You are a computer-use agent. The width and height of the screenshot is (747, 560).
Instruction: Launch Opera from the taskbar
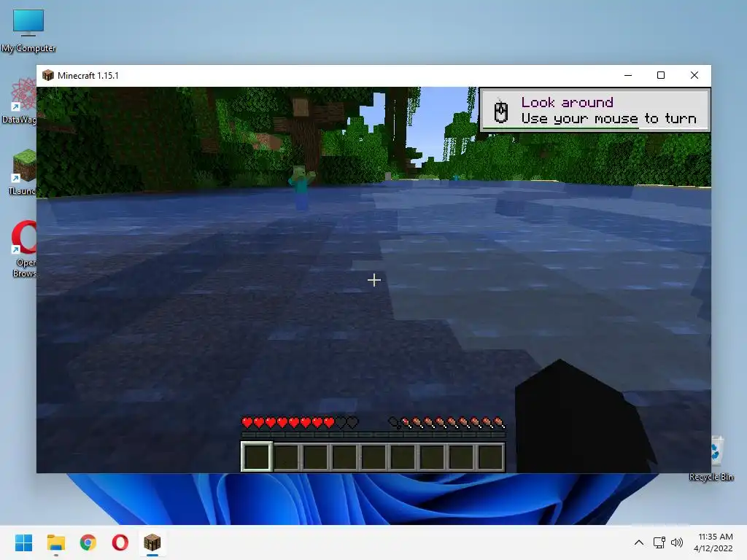(120, 542)
